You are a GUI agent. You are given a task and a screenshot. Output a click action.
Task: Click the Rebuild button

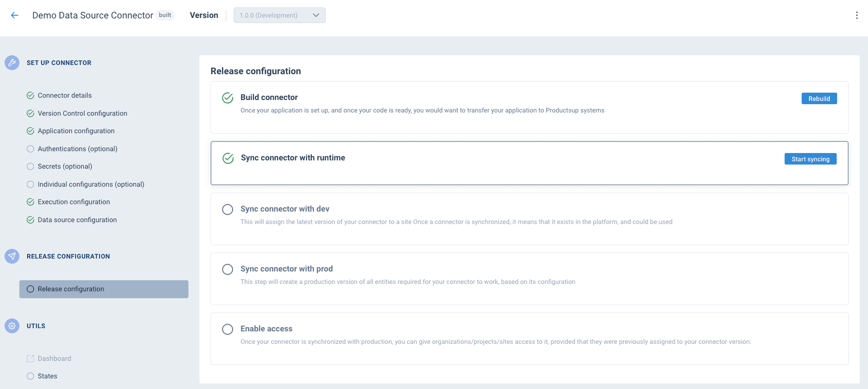point(819,99)
